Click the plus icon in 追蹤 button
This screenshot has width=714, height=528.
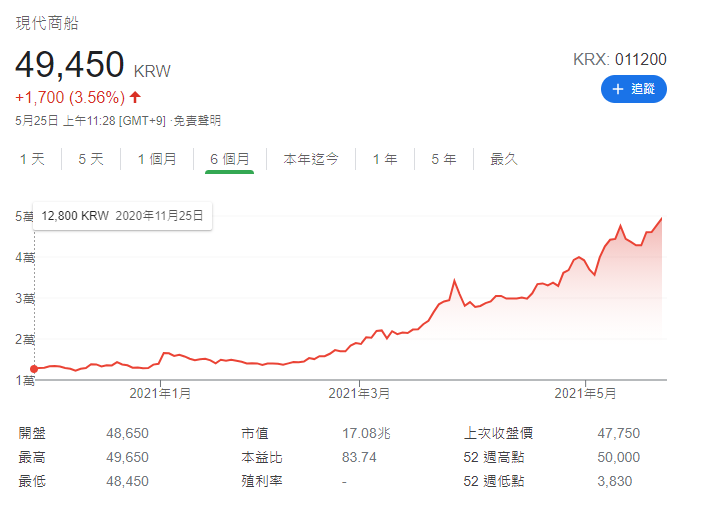[x=617, y=89]
